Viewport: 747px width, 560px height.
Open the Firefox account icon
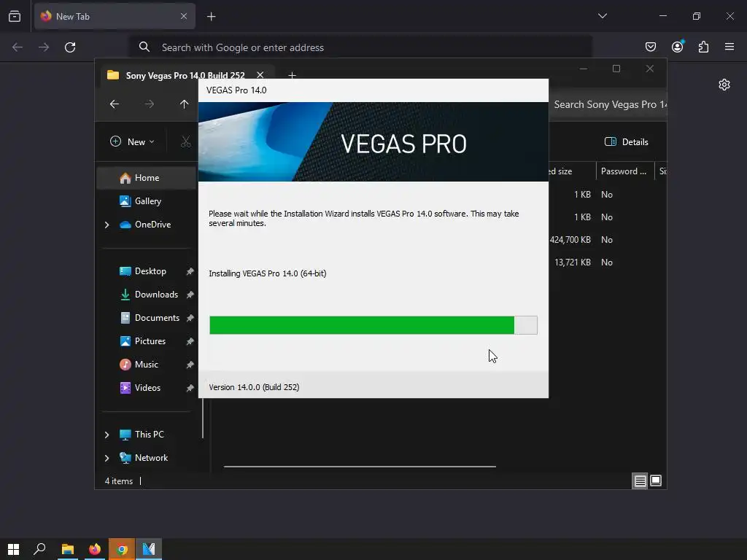(677, 47)
